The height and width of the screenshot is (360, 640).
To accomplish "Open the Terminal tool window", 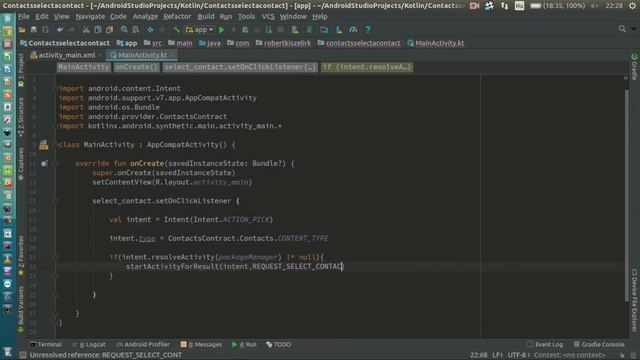I will (46, 344).
